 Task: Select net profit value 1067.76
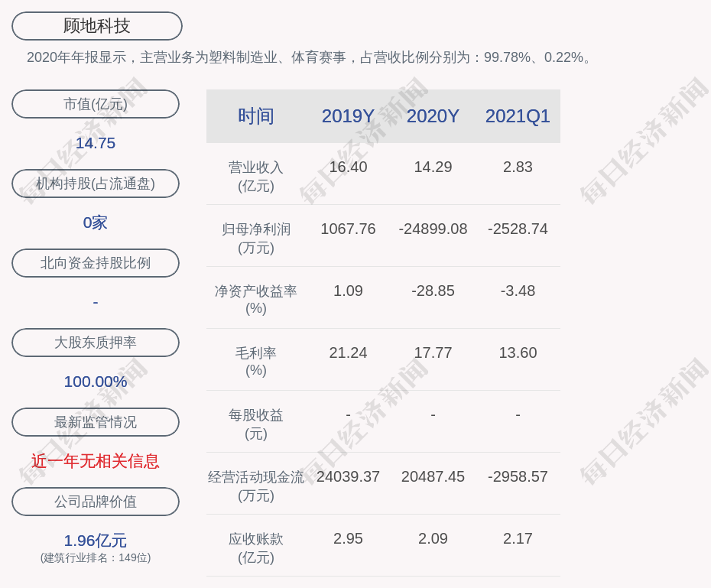point(349,229)
